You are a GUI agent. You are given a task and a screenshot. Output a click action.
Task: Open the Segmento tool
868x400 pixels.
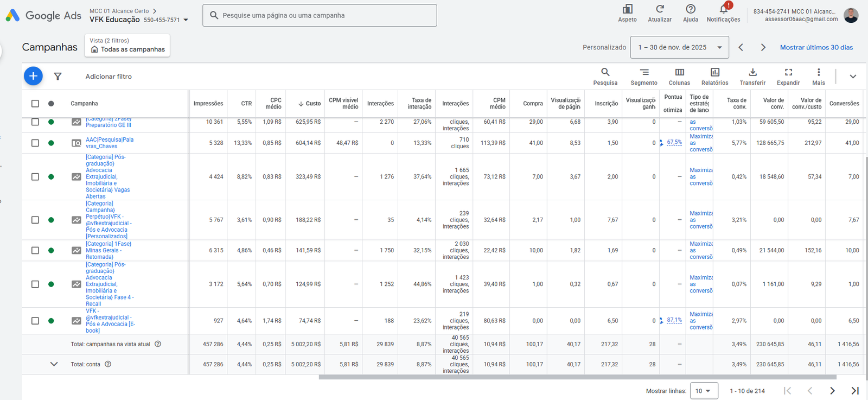644,77
